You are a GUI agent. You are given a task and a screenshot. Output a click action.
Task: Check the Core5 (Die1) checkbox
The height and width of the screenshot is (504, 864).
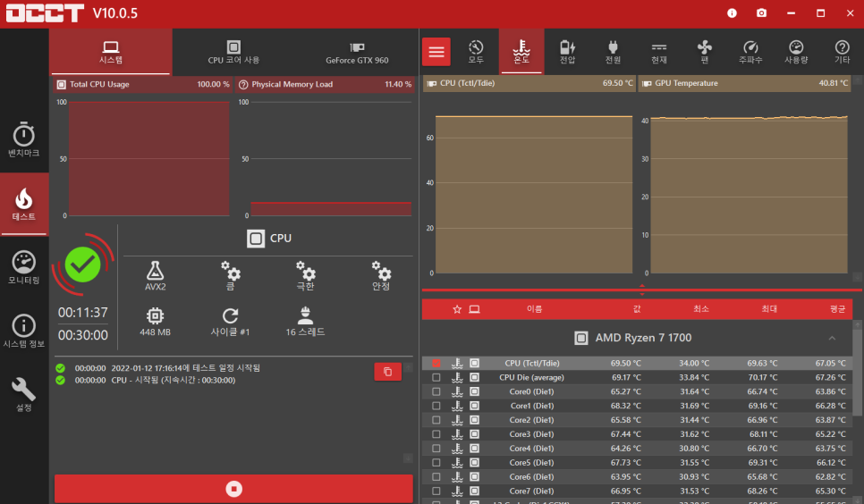tap(436, 463)
